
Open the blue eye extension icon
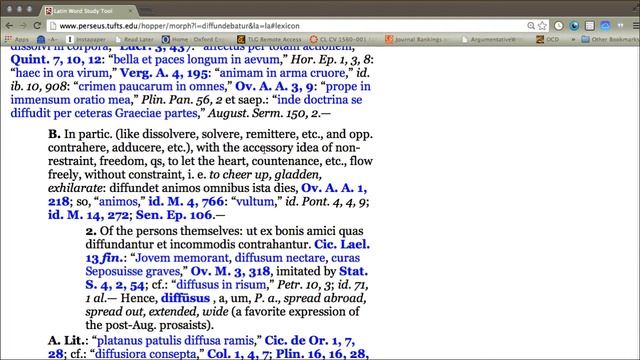574,26
